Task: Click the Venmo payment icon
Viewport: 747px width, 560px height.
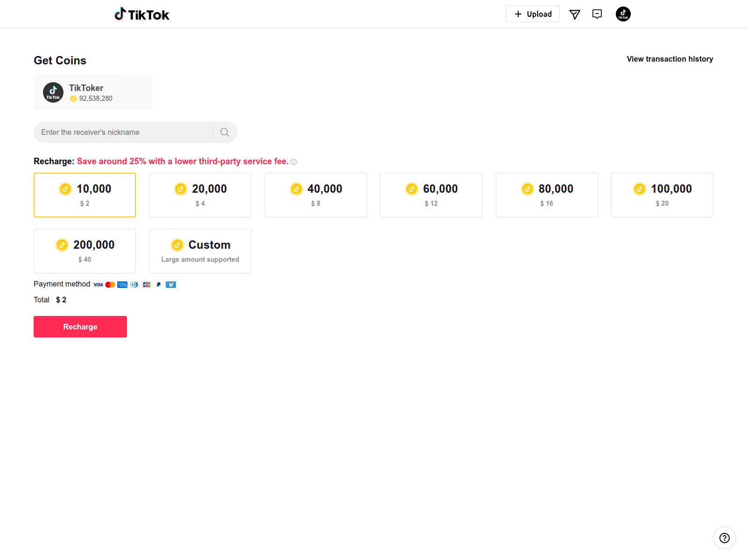Action: (171, 285)
